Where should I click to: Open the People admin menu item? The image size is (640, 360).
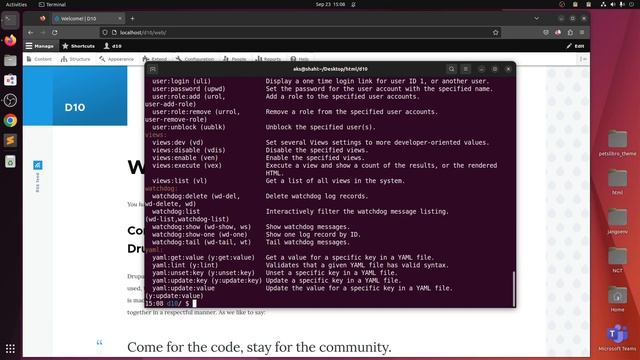(235, 59)
